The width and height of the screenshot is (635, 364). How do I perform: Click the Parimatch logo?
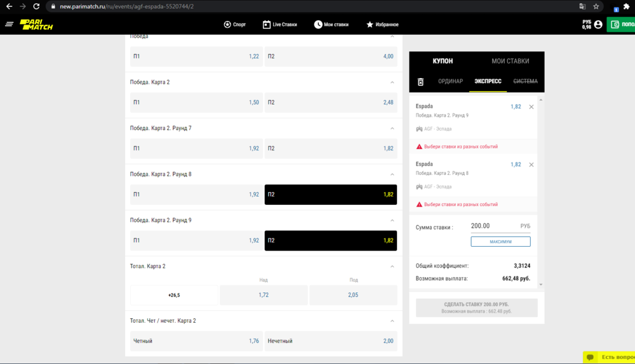[36, 25]
